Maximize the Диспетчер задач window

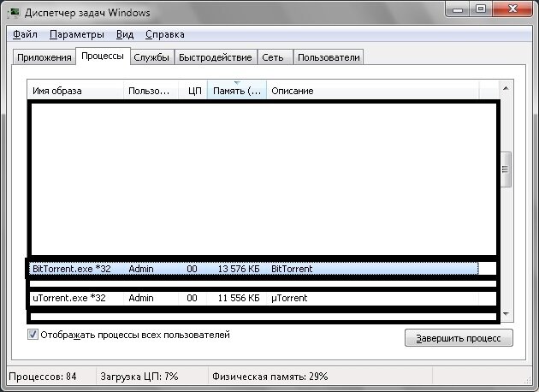(481, 9)
